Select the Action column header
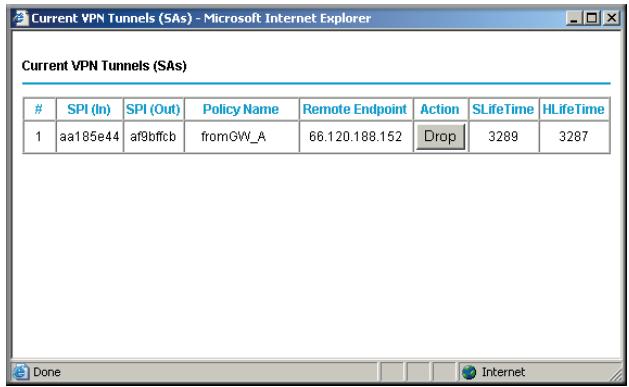This screenshot has height=387, width=629. 440,109
